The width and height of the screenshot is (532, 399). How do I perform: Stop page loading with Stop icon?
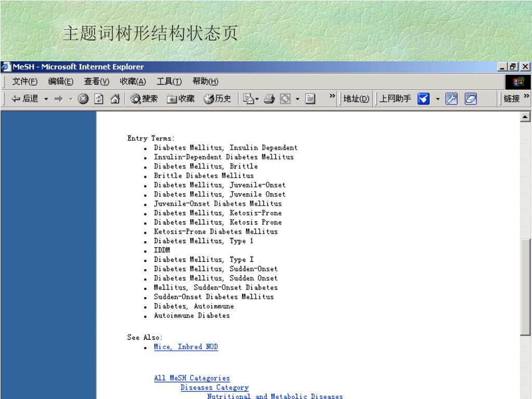(x=83, y=99)
